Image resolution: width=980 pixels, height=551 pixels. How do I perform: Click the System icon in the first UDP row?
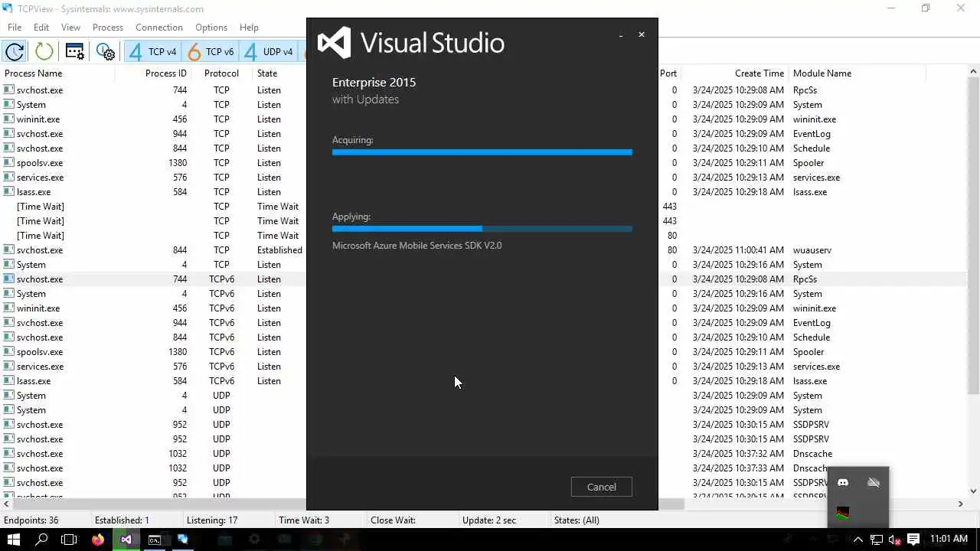pyautogui.click(x=8, y=395)
